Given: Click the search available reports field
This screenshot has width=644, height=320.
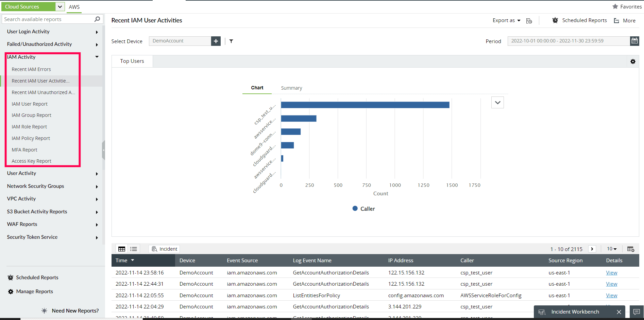Looking at the screenshot, I should coord(48,19).
